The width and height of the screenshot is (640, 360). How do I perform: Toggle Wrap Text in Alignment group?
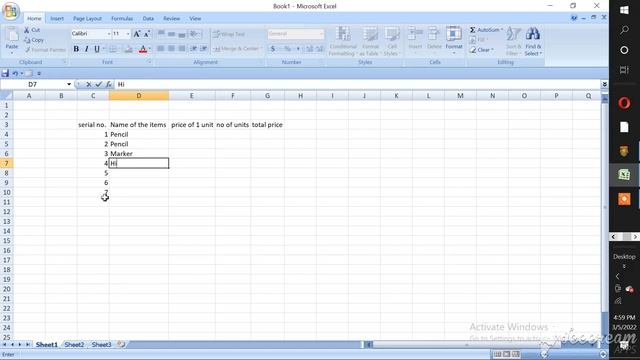click(x=229, y=34)
